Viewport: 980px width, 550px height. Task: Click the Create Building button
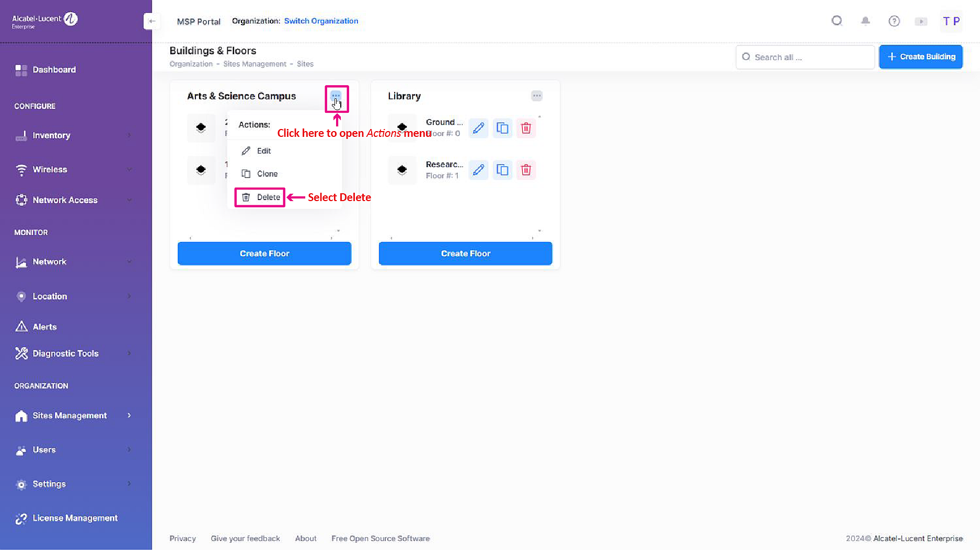pos(921,57)
